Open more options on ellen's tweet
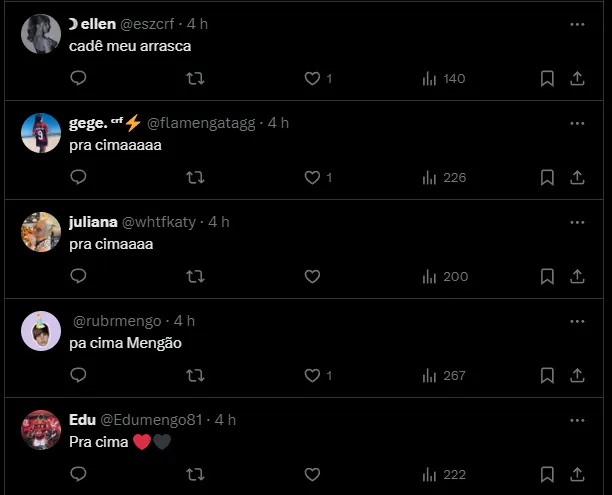Image resolution: width=612 pixels, height=495 pixels. click(577, 24)
